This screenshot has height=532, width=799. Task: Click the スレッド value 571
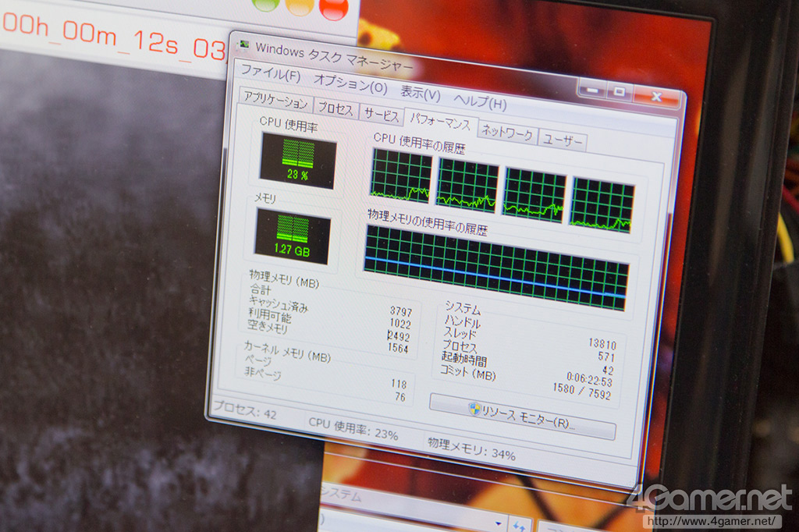pos(606,356)
